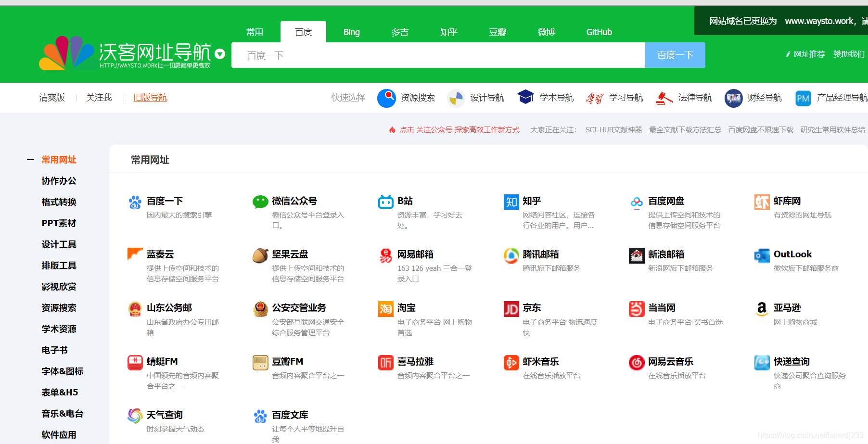Image resolution: width=868 pixels, height=444 pixels.
Task: Click the 亚马逊 Amazon icon
Action: [762, 309]
